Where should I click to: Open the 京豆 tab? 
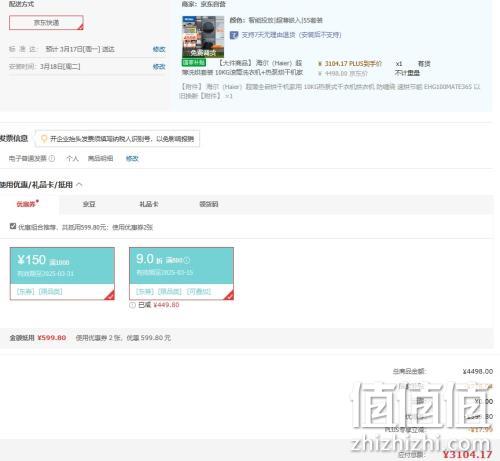pyautogui.click(x=89, y=204)
